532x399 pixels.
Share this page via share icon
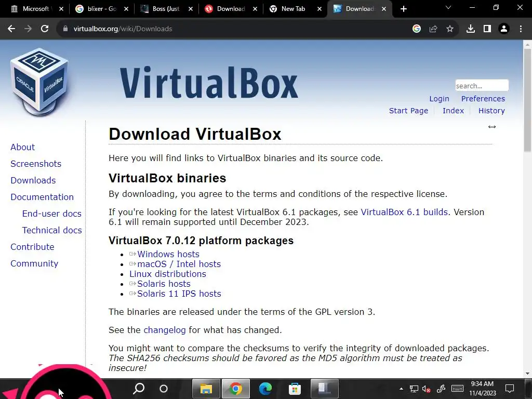[433, 29]
